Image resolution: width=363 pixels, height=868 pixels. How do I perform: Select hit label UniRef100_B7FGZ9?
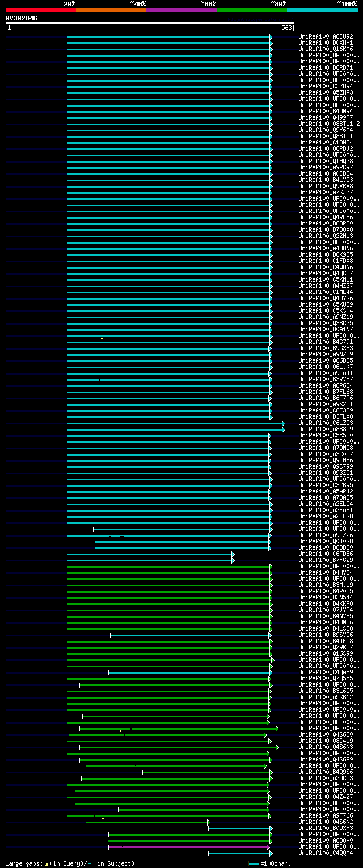coord(326,560)
